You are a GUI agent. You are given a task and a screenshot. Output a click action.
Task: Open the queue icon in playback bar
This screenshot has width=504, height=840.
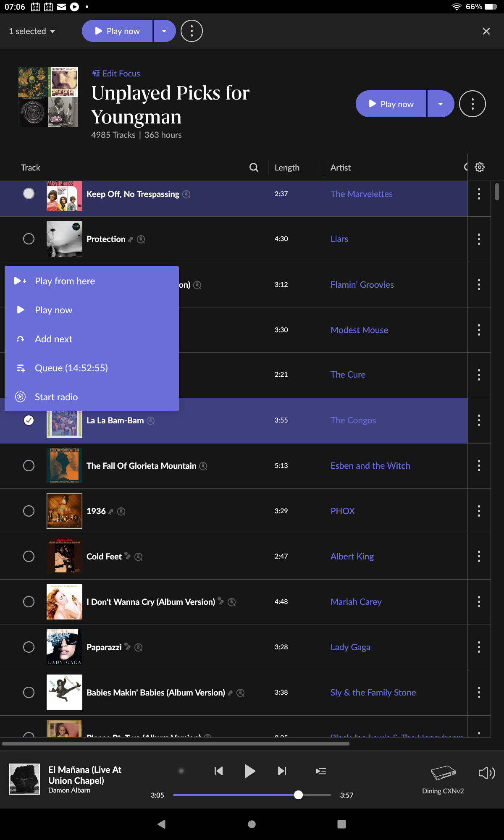pos(321,771)
